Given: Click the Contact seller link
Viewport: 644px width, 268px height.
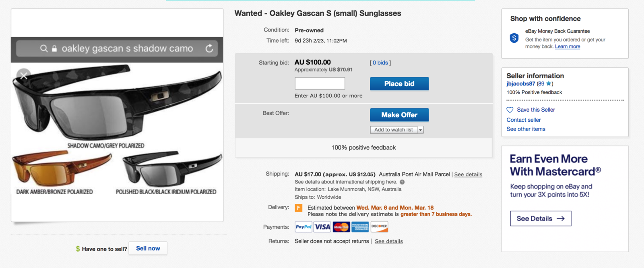Looking at the screenshot, I should point(524,120).
